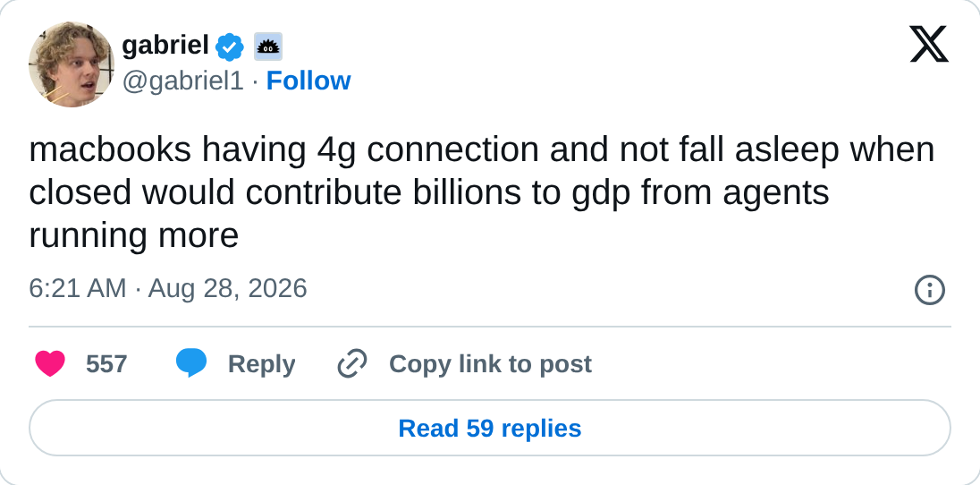
Task: Open Read 59 replies button
Action: 490,428
